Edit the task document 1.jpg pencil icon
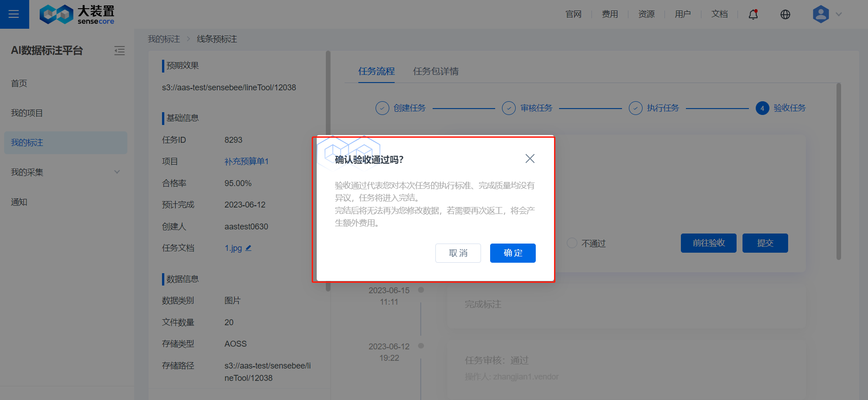This screenshot has height=400, width=868. point(249,248)
